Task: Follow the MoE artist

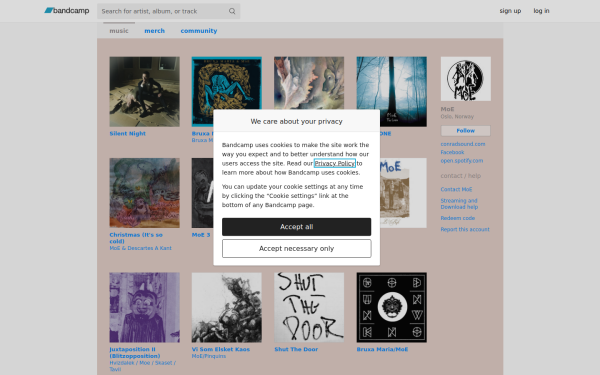Action: tap(465, 131)
